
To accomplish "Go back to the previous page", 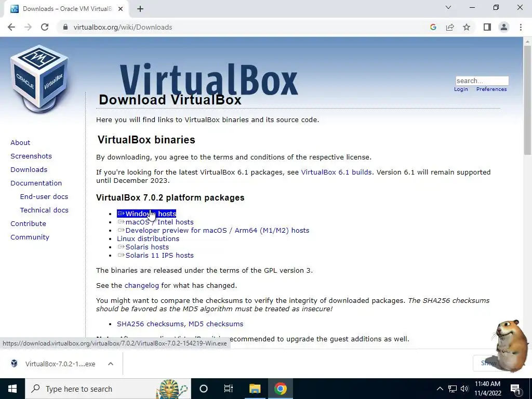I will click(x=11, y=27).
